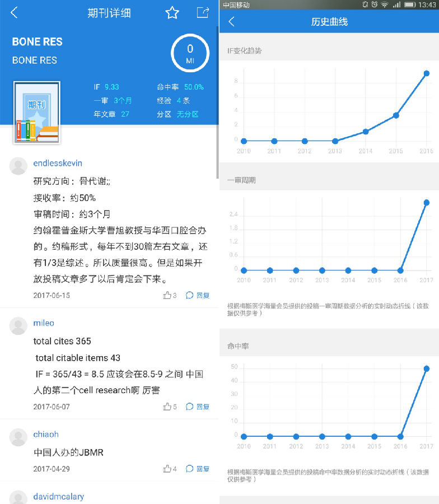Select the 2016 data point on IF chart

click(426, 73)
